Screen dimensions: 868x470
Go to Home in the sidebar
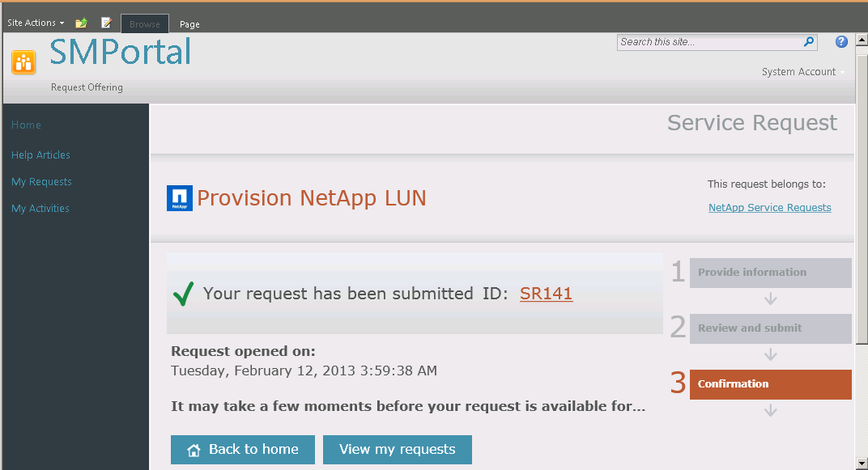point(26,125)
